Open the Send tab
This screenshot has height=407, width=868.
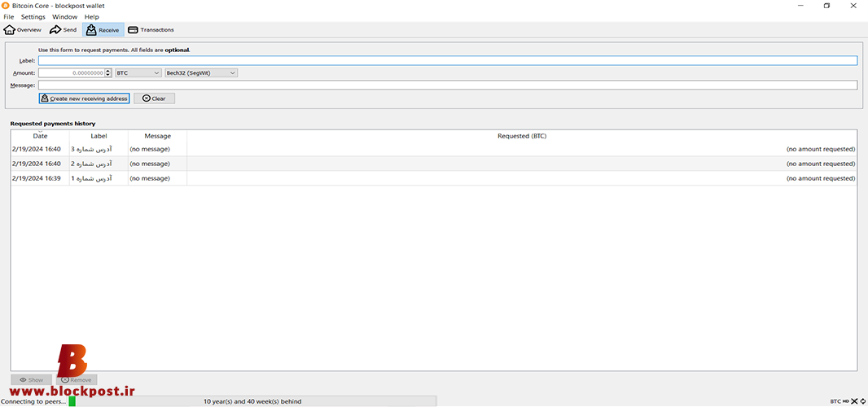coord(64,30)
